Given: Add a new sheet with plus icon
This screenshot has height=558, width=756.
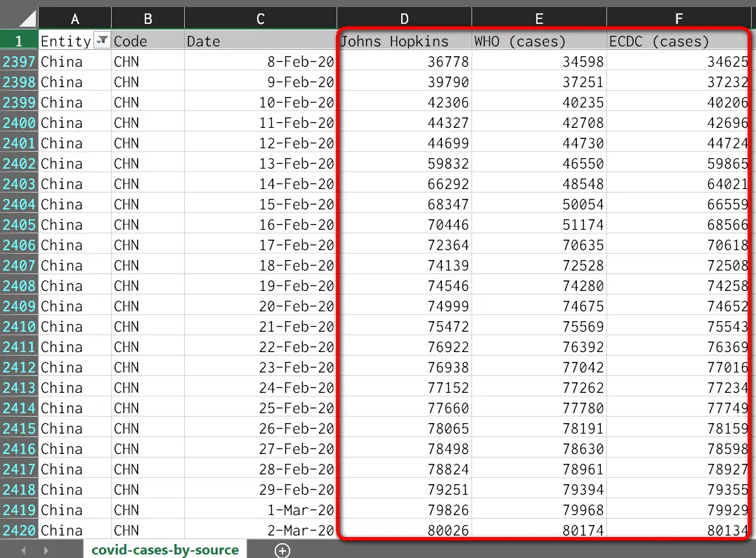Looking at the screenshot, I should pos(282,550).
